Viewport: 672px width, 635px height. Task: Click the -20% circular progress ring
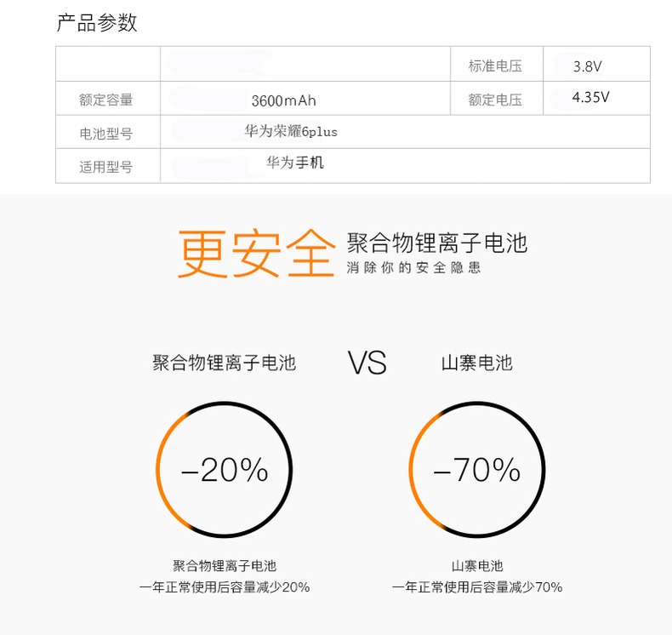pos(224,470)
